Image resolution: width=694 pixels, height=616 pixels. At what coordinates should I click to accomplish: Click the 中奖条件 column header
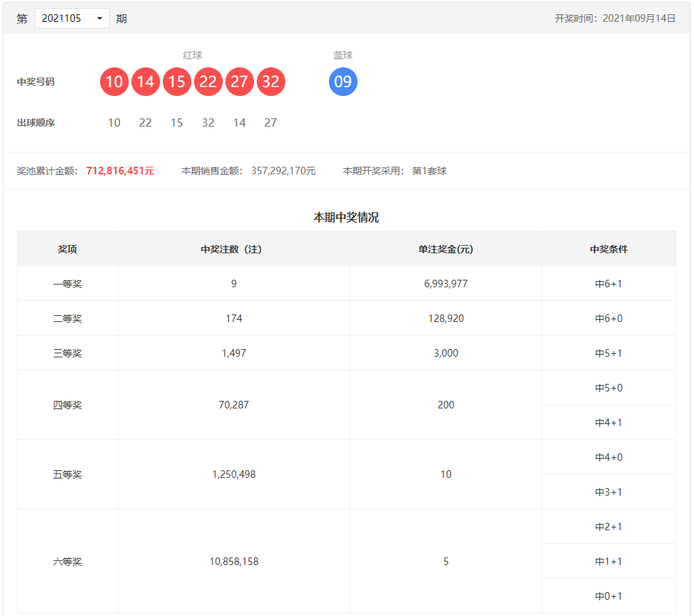click(608, 249)
